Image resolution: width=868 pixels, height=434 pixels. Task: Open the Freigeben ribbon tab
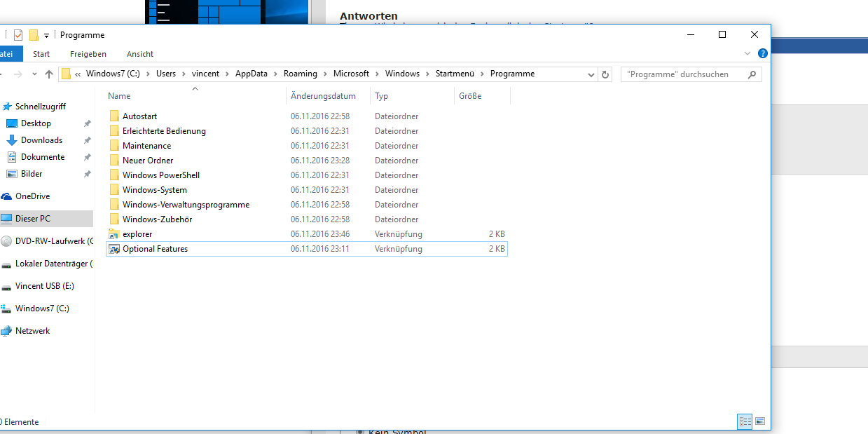pos(88,54)
